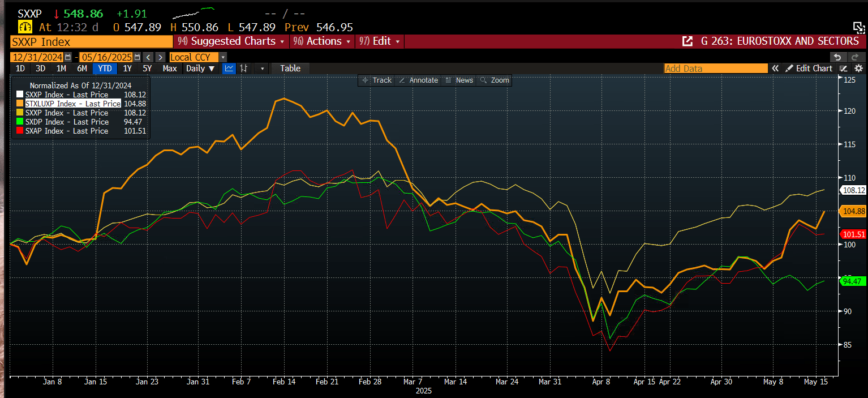Expand the Suggested Charts menu

pos(231,41)
